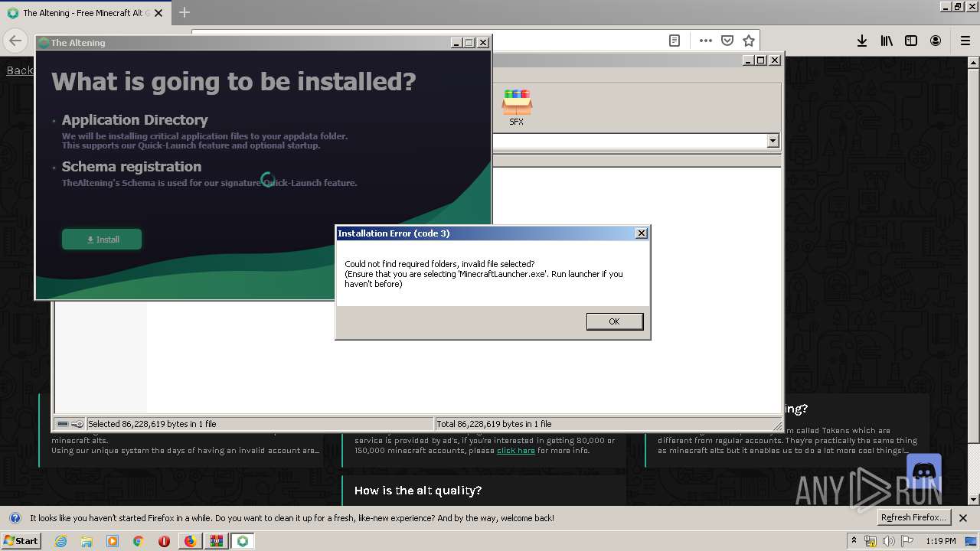Open the Discord chat widget
980x551 pixels.
(x=924, y=471)
